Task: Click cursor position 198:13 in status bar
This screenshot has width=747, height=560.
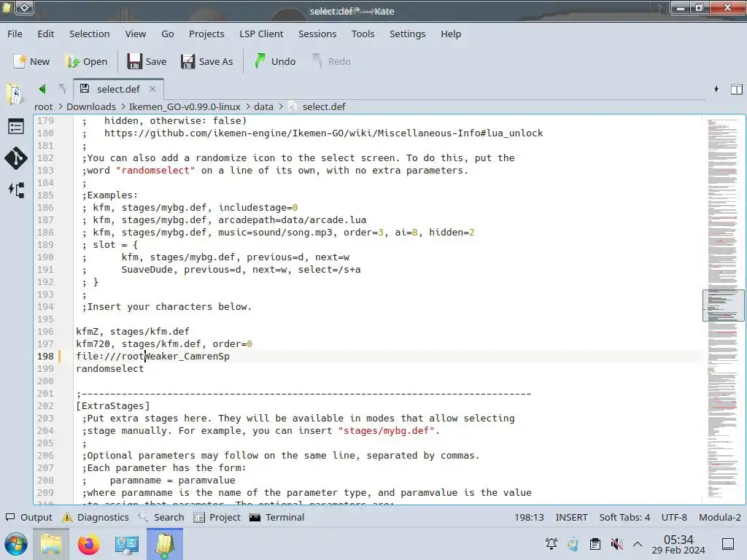Action: (x=529, y=517)
